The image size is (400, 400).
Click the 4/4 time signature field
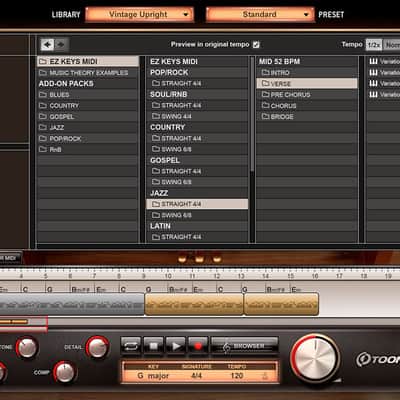(197, 376)
